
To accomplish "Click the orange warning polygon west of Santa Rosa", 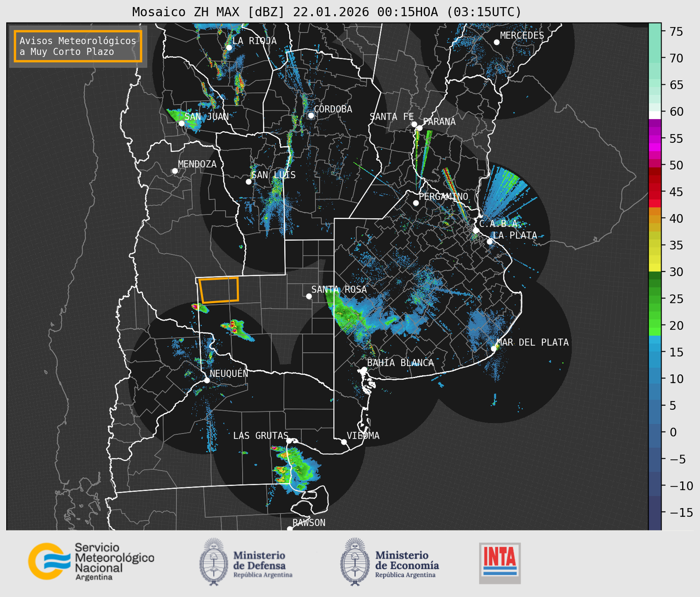I will pos(219,290).
